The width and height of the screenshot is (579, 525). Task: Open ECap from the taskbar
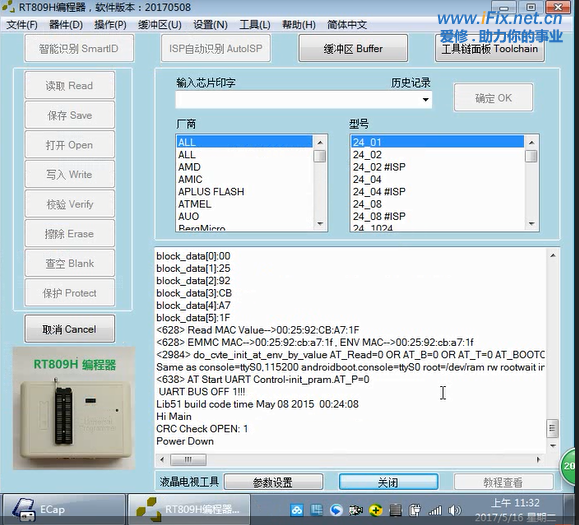(64, 510)
